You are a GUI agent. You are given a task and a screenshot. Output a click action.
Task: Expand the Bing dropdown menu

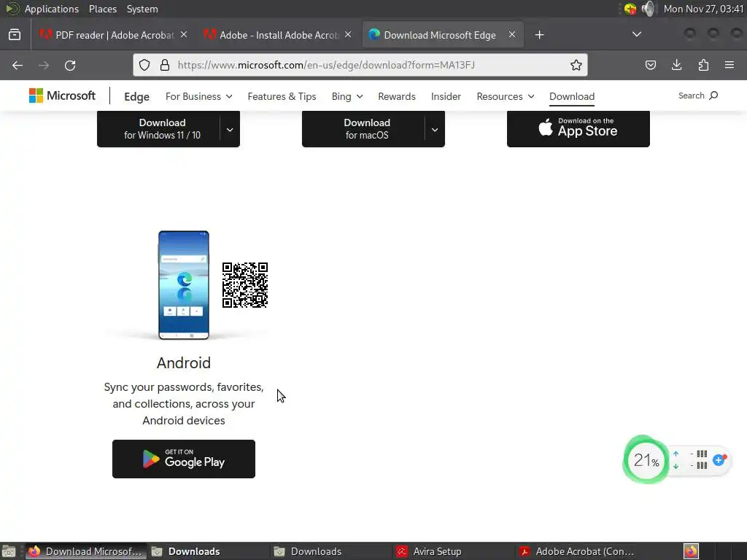(x=347, y=96)
